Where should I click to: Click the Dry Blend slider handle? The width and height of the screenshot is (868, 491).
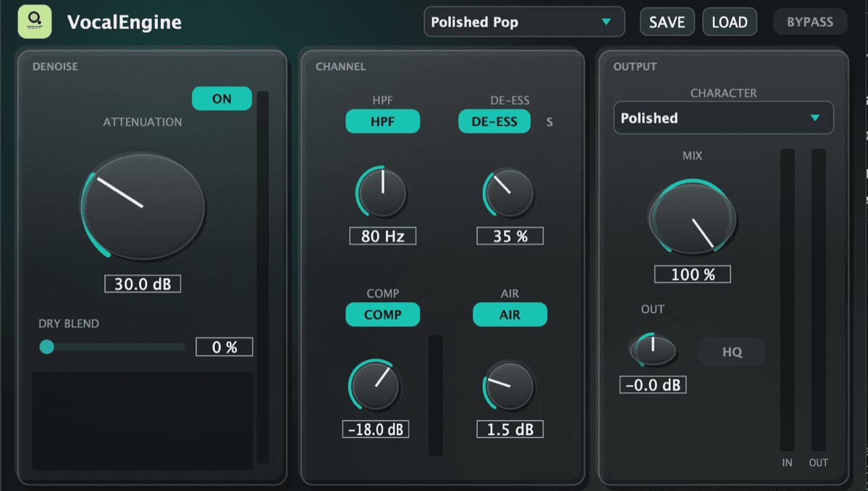coord(47,347)
